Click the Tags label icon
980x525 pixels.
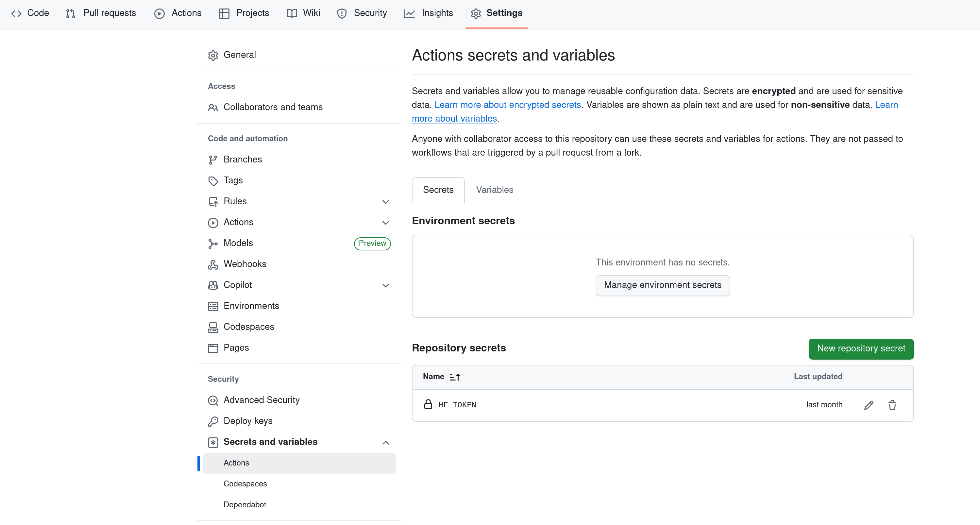click(213, 181)
